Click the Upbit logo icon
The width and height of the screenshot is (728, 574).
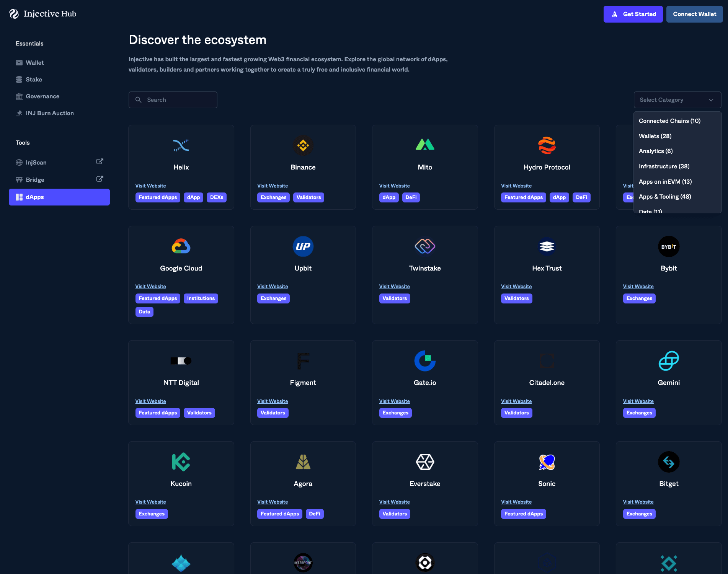(x=303, y=246)
